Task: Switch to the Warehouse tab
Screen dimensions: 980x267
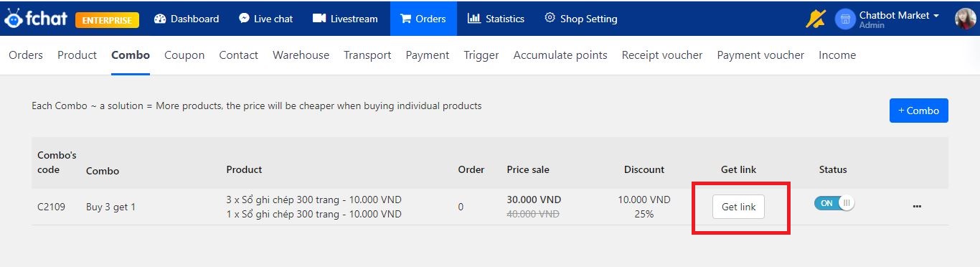Action: click(301, 55)
